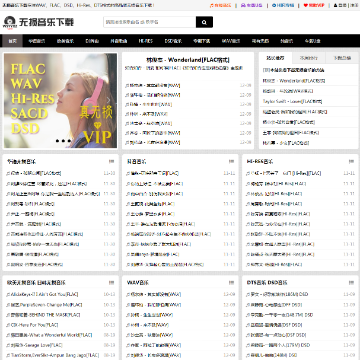This screenshot has width=360, height=360.
Task: Click the black search magnifier button
Action: click(x=204, y=22)
